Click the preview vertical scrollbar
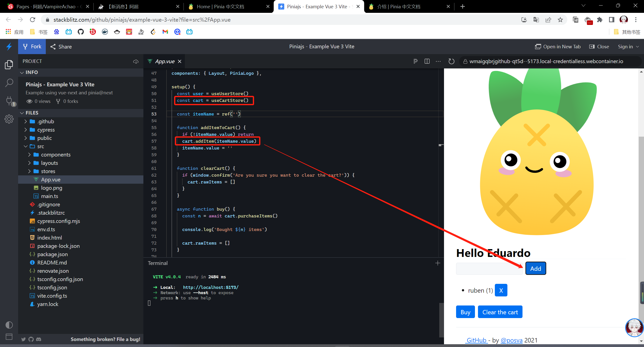This screenshot has height=347, width=644. pos(641,201)
